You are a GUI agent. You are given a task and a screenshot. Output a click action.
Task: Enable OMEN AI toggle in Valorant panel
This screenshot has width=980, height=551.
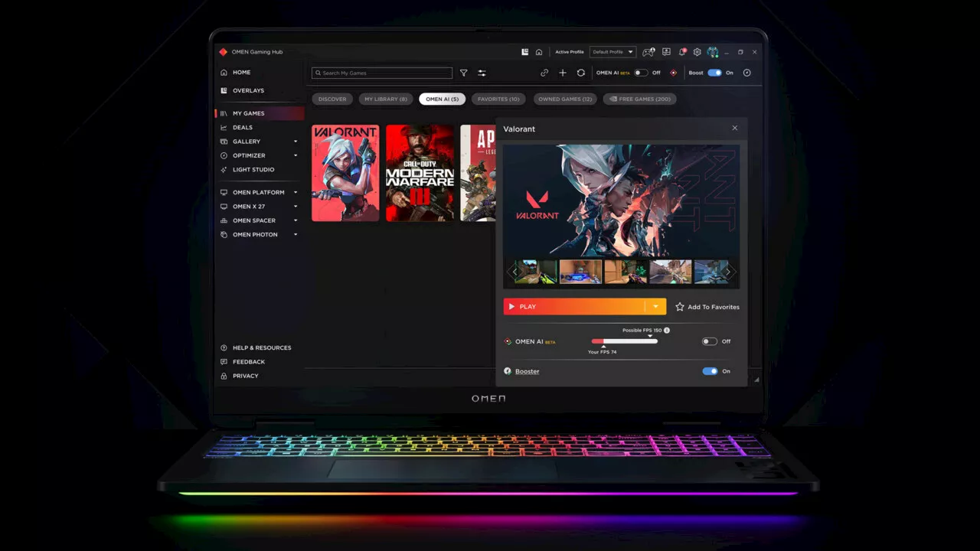(x=710, y=341)
